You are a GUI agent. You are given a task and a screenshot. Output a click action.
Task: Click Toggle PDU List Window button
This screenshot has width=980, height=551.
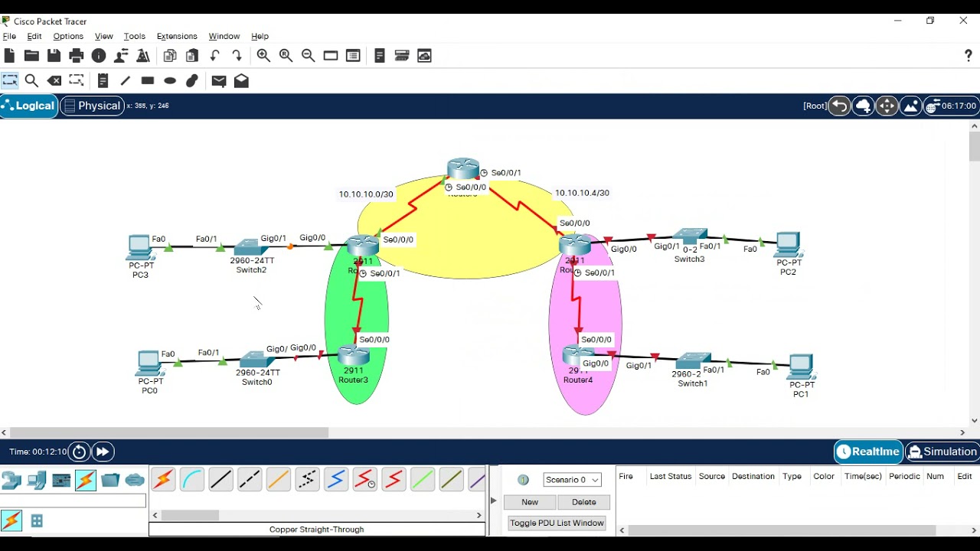pos(557,523)
